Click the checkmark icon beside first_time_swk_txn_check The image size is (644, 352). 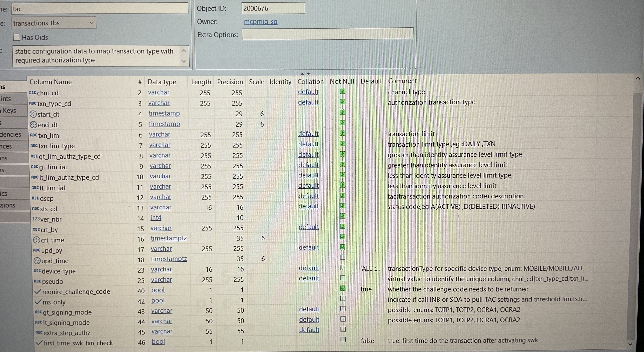click(39, 343)
